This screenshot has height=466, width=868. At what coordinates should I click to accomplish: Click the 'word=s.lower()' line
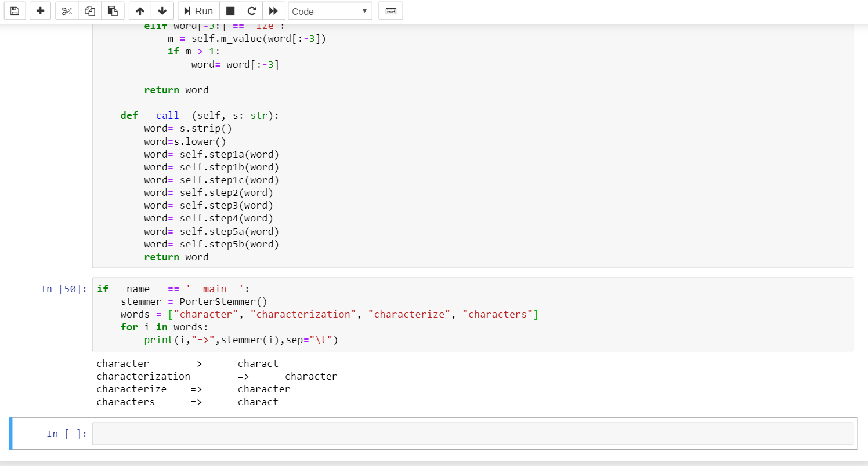[185, 141]
